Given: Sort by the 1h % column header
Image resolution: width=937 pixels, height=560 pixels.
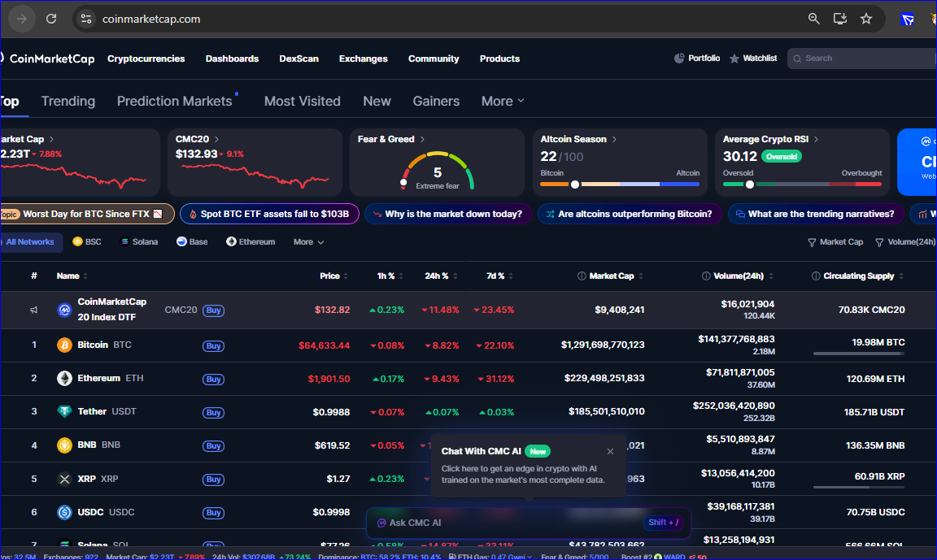Looking at the screenshot, I should [x=390, y=276].
